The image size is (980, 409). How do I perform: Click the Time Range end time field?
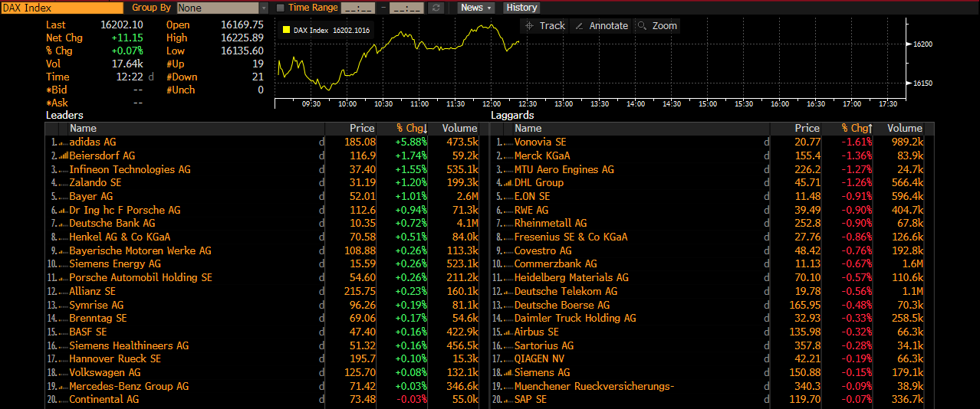pyautogui.click(x=406, y=7)
